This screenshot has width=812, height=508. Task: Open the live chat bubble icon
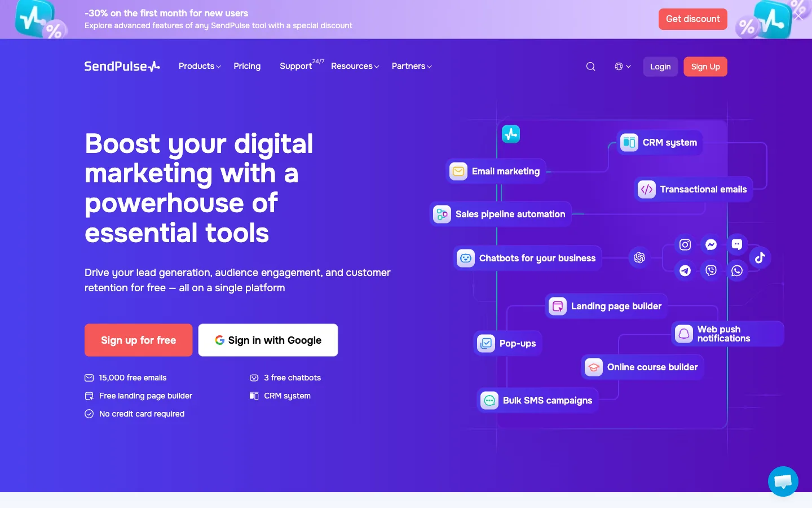coord(783,481)
